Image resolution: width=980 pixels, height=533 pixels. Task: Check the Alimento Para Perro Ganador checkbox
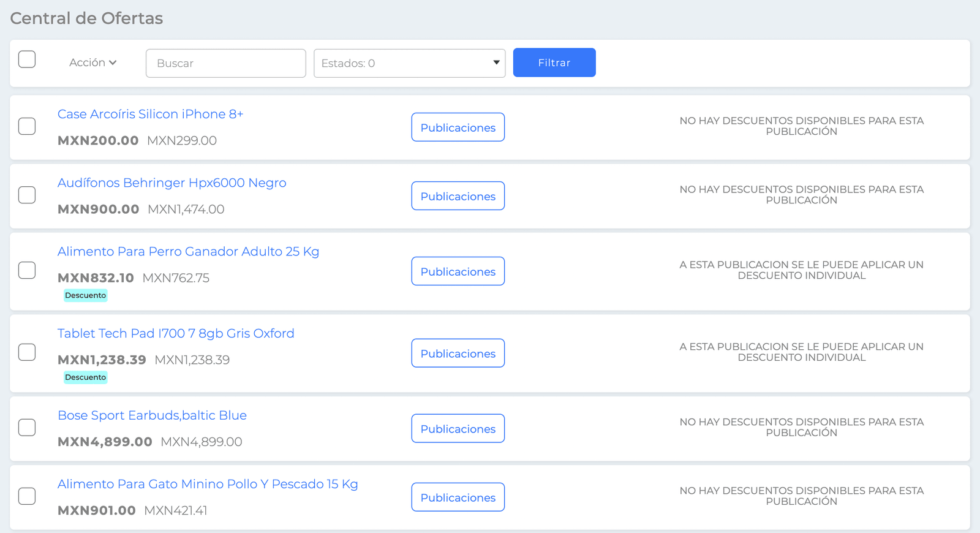tap(27, 270)
